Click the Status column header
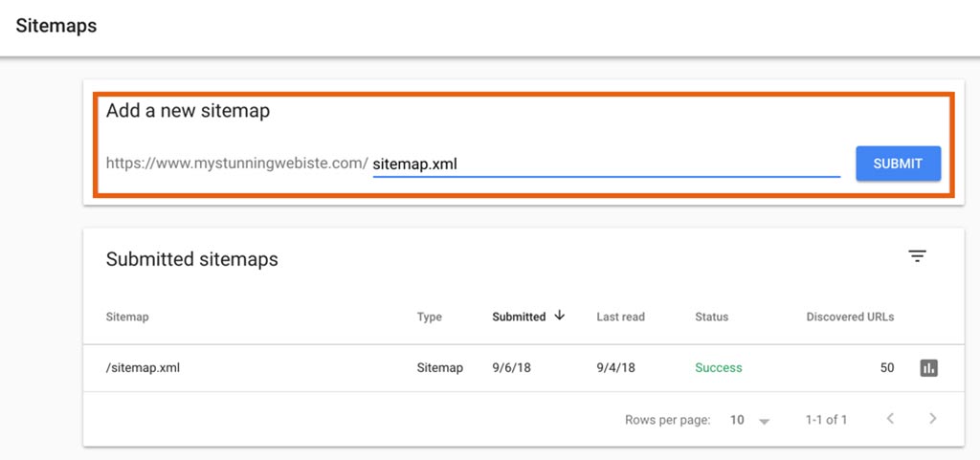The width and height of the screenshot is (980, 460). point(711,317)
